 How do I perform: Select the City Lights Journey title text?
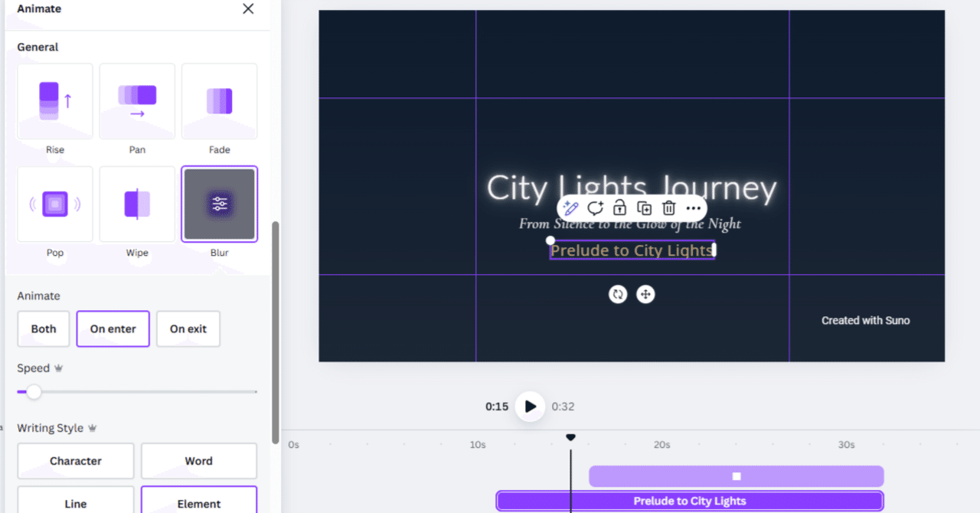pyautogui.click(x=632, y=188)
